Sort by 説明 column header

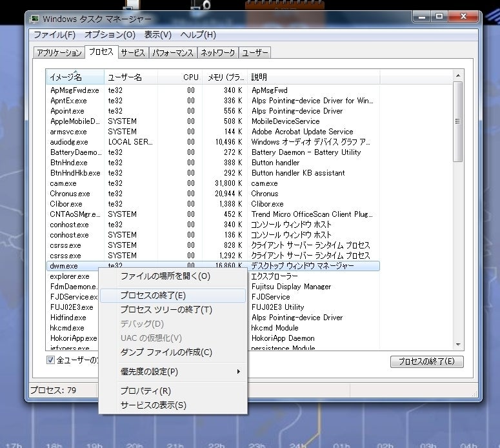[314, 77]
